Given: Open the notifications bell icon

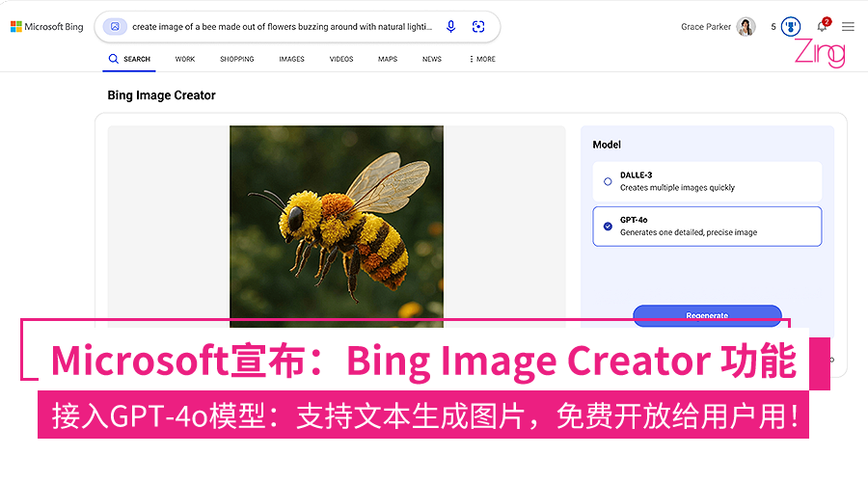Looking at the screenshot, I should [823, 26].
